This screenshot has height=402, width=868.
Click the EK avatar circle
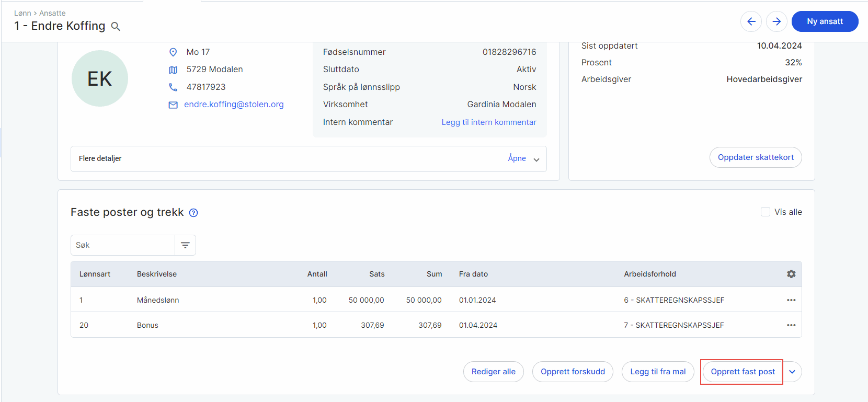point(100,78)
